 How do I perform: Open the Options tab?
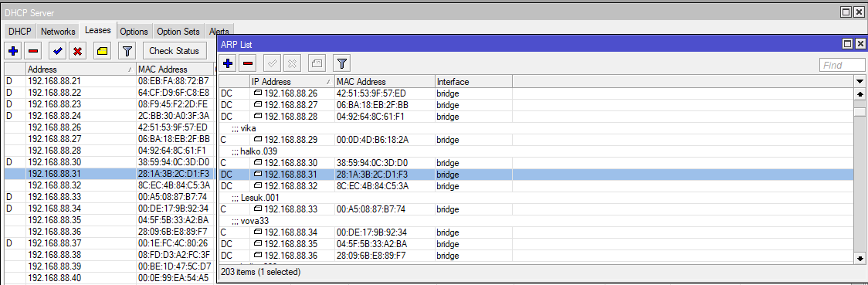point(134,32)
